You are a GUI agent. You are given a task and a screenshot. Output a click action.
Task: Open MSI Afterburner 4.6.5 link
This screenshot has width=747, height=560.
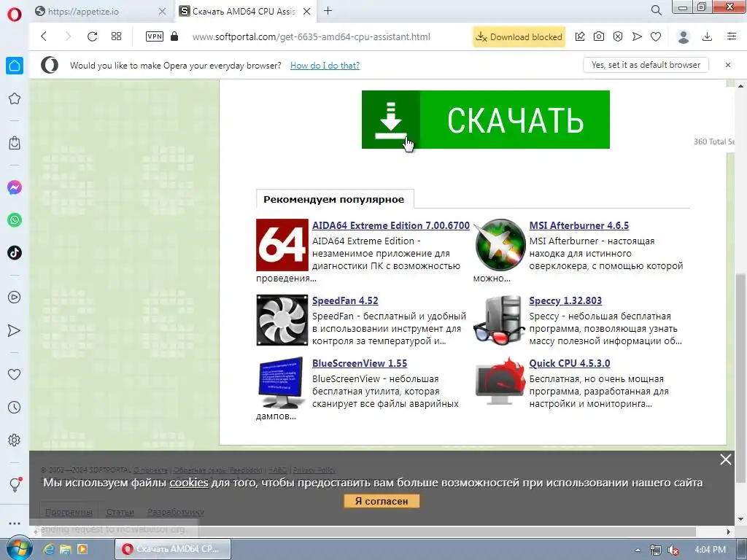[578, 226]
